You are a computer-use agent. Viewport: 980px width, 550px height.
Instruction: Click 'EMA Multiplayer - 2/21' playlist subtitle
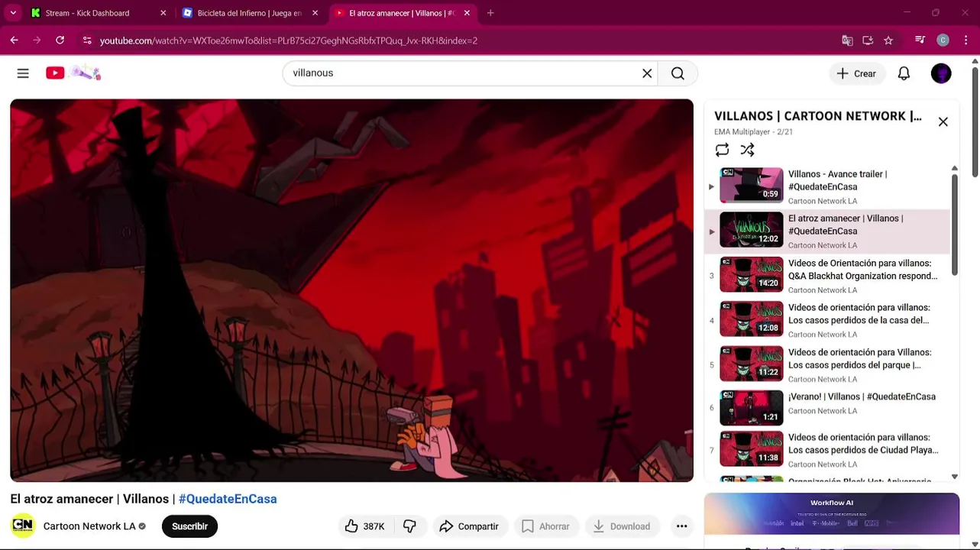pos(754,132)
